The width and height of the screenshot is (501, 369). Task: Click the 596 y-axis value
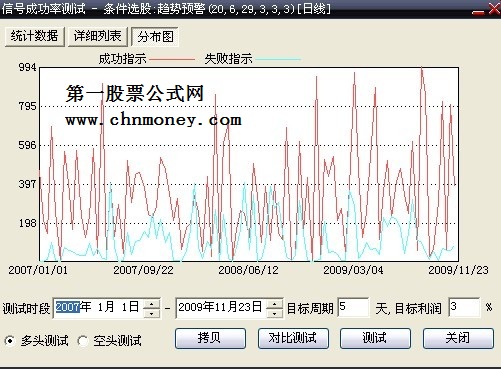pos(27,145)
